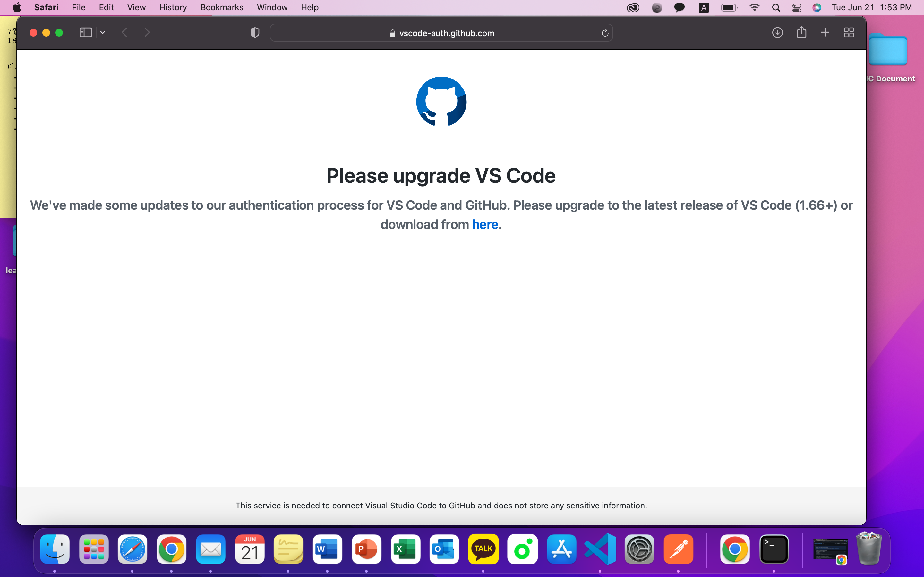Open Visual Studio Code from the dock
The image size is (924, 577).
[x=600, y=549]
